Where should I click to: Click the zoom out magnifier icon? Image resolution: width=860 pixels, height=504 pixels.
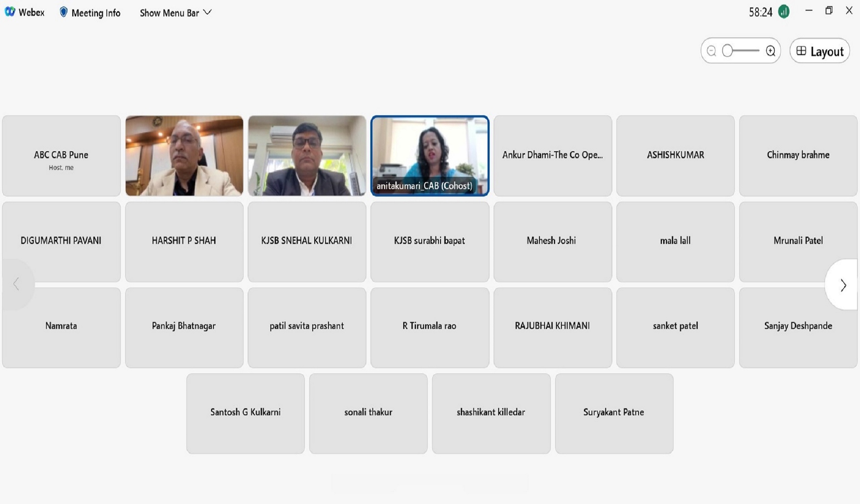[x=711, y=51]
